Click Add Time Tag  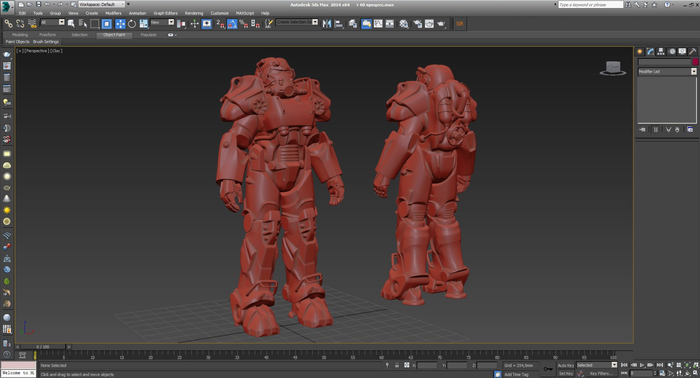pyautogui.click(x=516, y=374)
